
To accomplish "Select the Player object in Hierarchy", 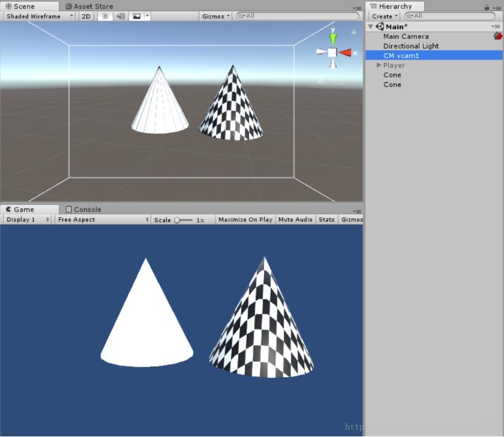I will [394, 65].
